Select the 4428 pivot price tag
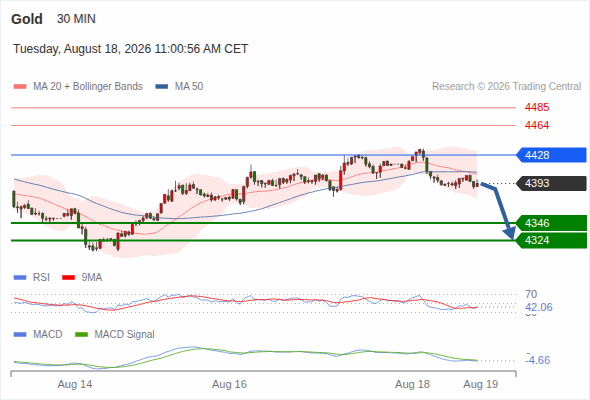The image size is (590, 400). coord(552,155)
